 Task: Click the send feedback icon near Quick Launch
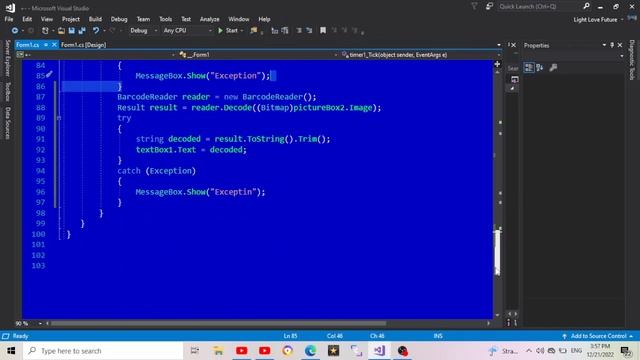[x=489, y=6]
